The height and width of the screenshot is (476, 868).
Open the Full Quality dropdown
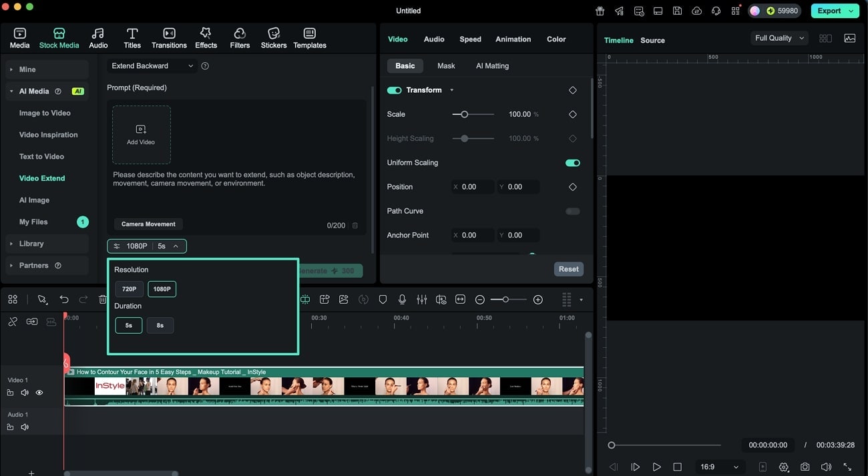coord(779,37)
